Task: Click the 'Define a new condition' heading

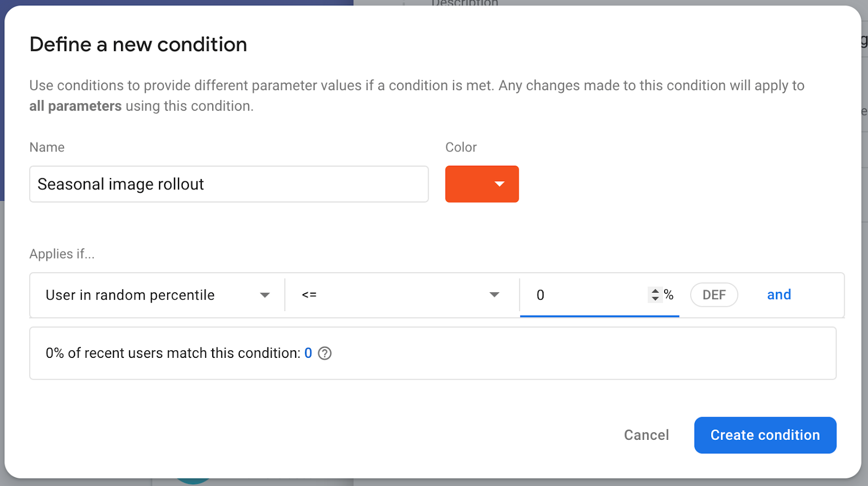Action: [x=138, y=45]
